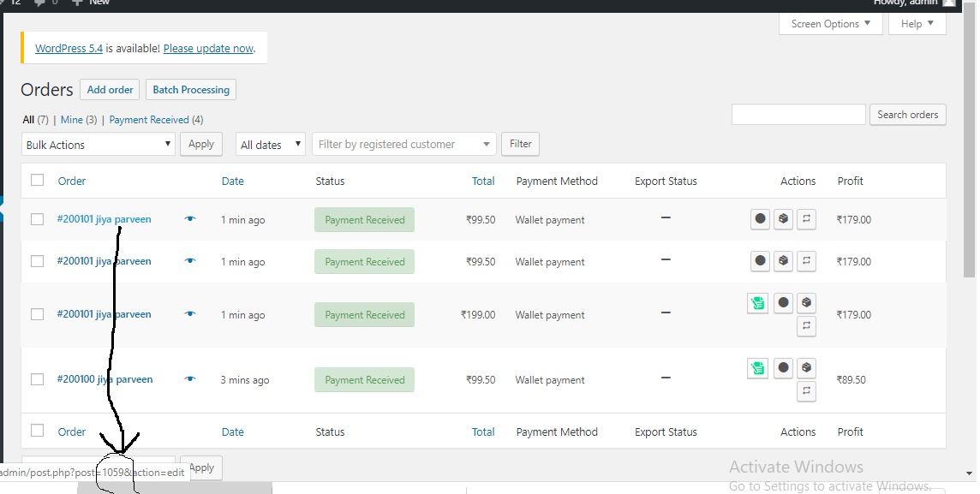Screen dimensions: 980x494
Task: Expand the Screen Options panel
Action: click(831, 24)
